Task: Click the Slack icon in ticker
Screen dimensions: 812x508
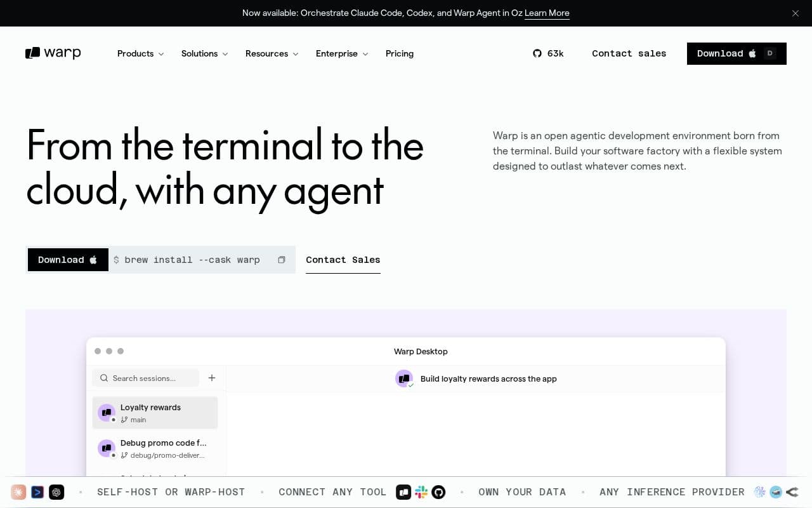Action: 421,492
